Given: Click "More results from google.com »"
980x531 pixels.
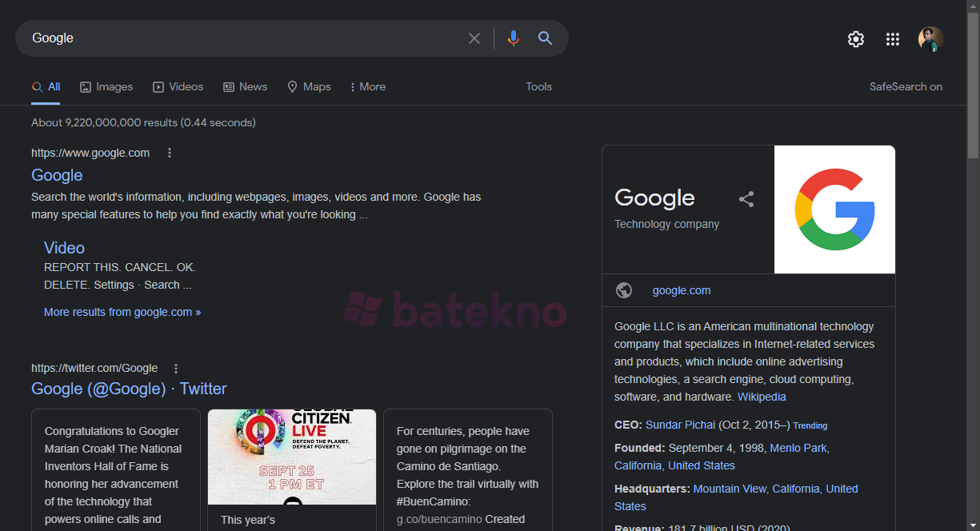Looking at the screenshot, I should [122, 311].
